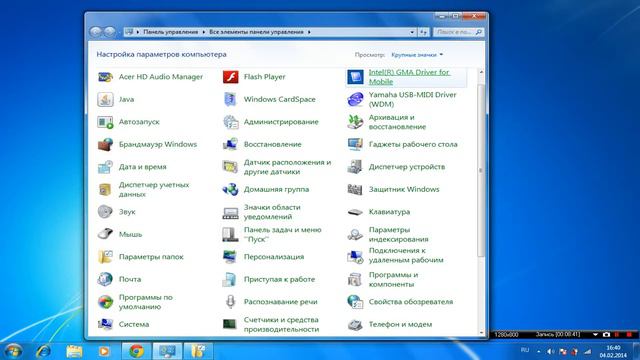Open the Диспетчер устройств icon
Viewport: 640px width, 360px height.
pyautogui.click(x=355, y=167)
